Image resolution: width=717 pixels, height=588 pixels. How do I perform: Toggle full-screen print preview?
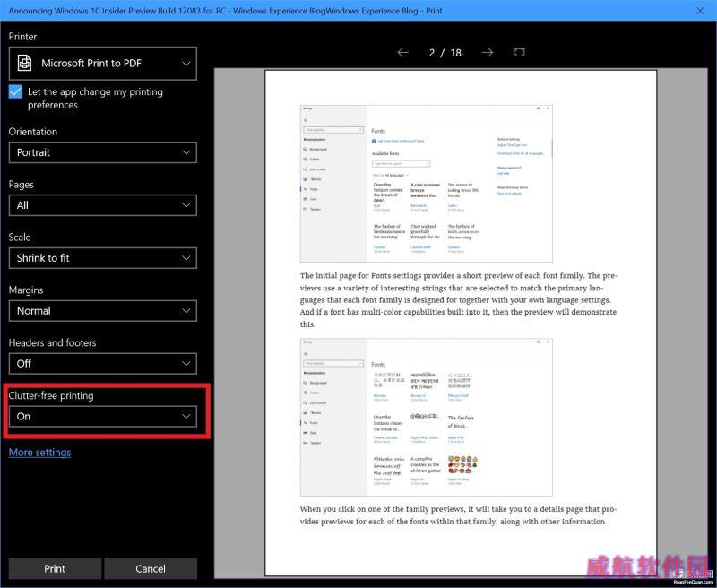click(519, 53)
